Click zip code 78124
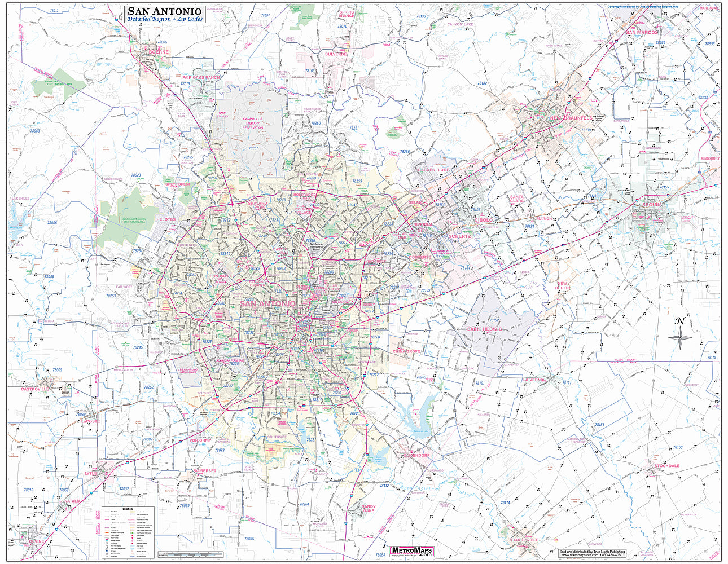Screen dimensions: 728x564 point(530,226)
